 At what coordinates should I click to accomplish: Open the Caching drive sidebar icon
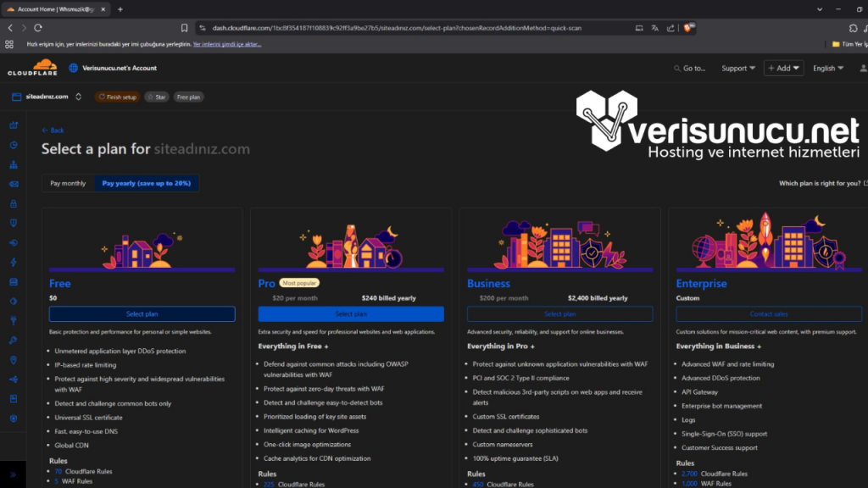pos(14,282)
